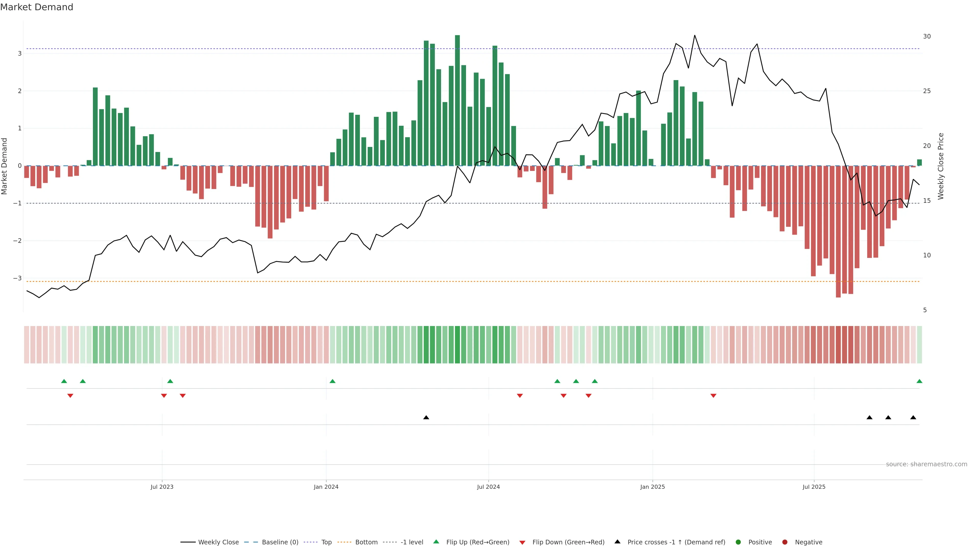The width and height of the screenshot is (980, 551).
Task: Click the red Negative legend dot
Action: (785, 542)
